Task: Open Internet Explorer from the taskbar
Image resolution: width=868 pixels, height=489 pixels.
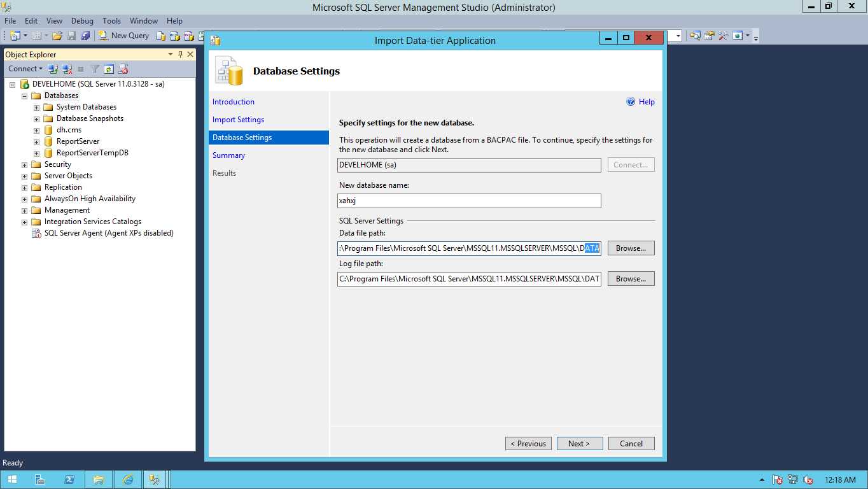Action: point(128,479)
